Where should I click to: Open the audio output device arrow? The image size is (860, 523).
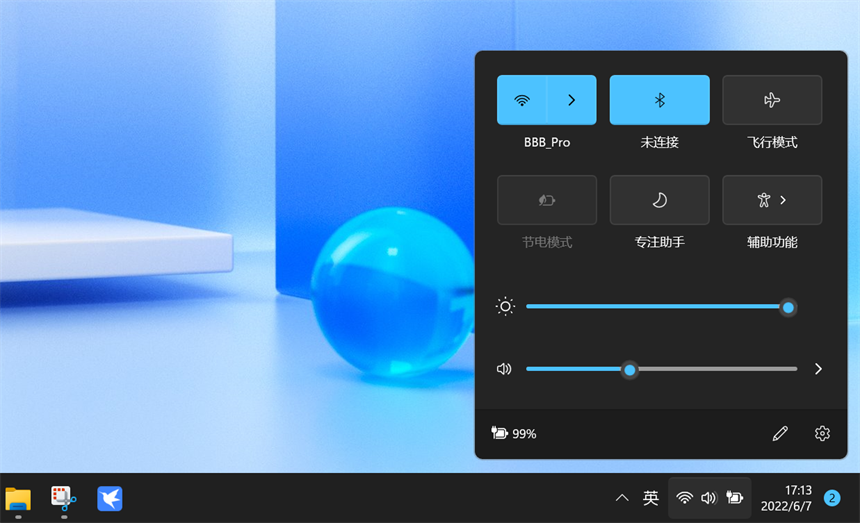tap(818, 369)
